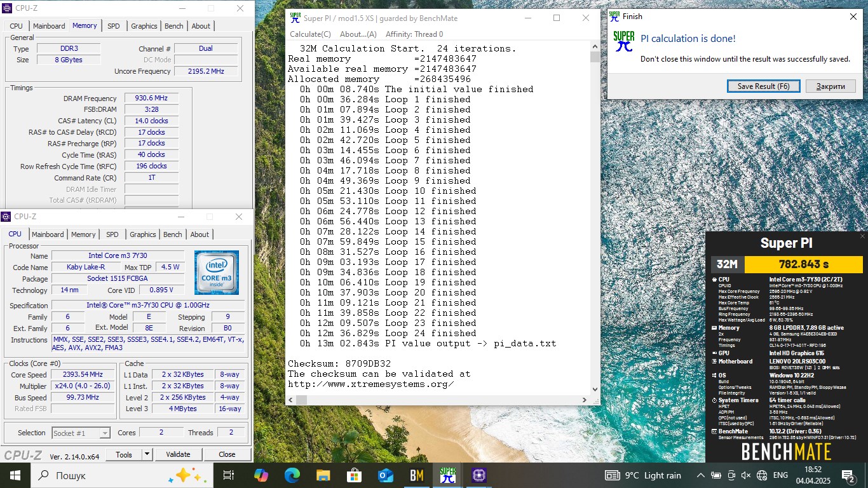Open the Affinity: Thread 0 menu
The height and width of the screenshot is (488, 868).
(x=414, y=34)
